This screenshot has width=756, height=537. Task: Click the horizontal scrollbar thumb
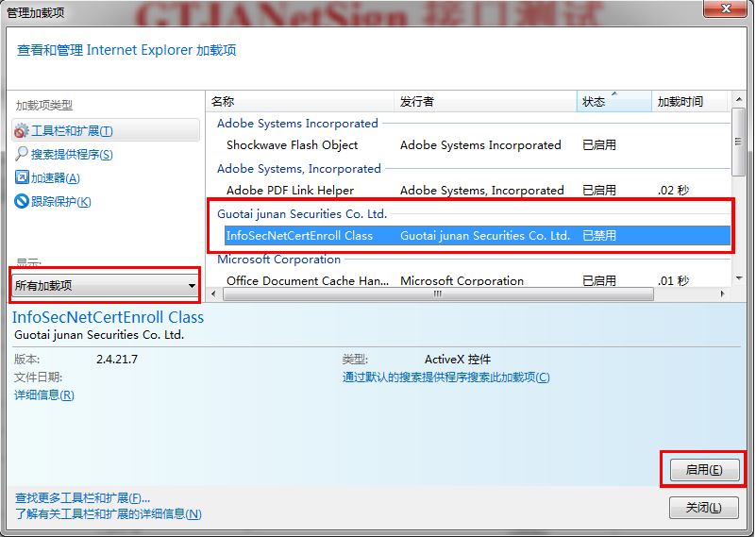(438, 294)
